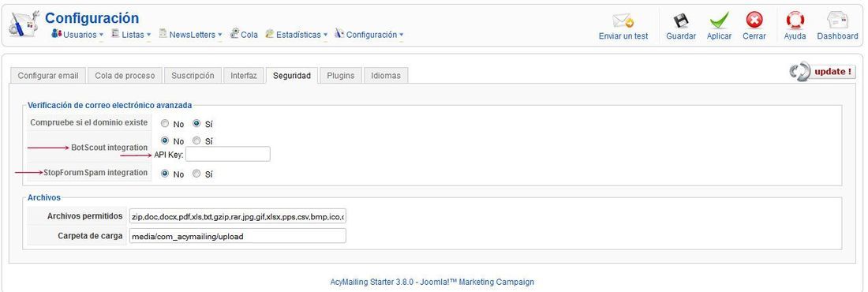Click the Guardar text label
Screen dimensions: 868x292
point(681,36)
